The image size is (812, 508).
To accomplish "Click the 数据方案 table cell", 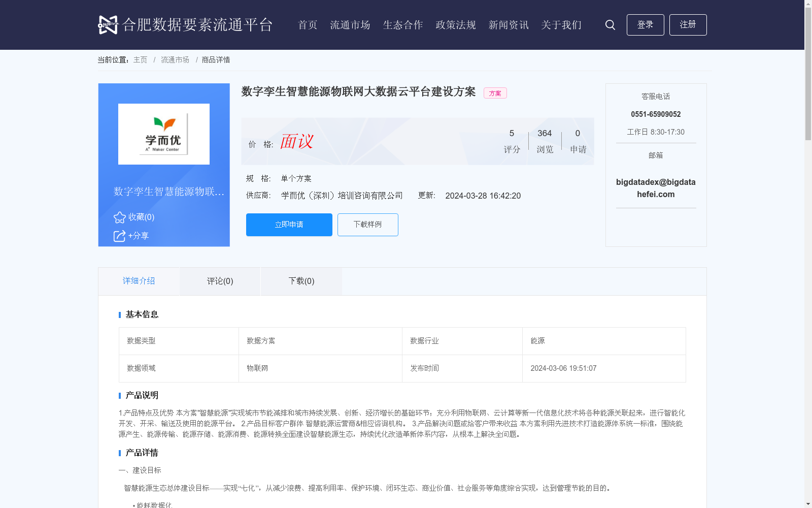I will (x=320, y=341).
